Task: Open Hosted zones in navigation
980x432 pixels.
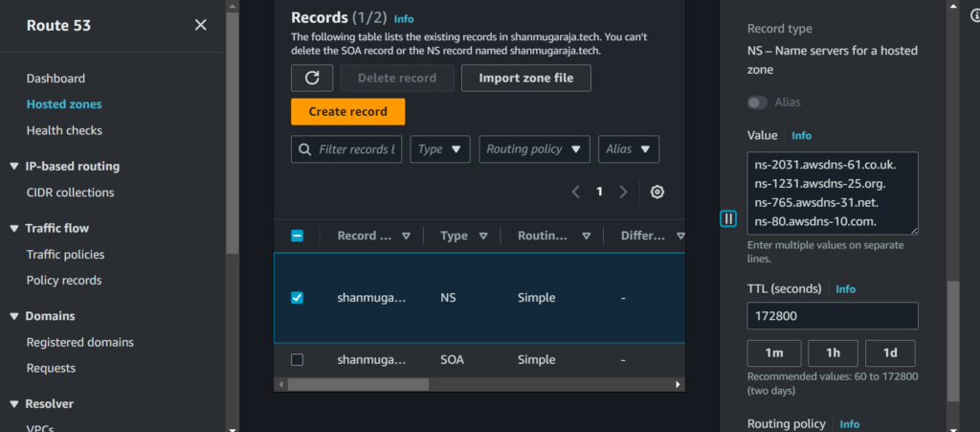Action: [64, 104]
